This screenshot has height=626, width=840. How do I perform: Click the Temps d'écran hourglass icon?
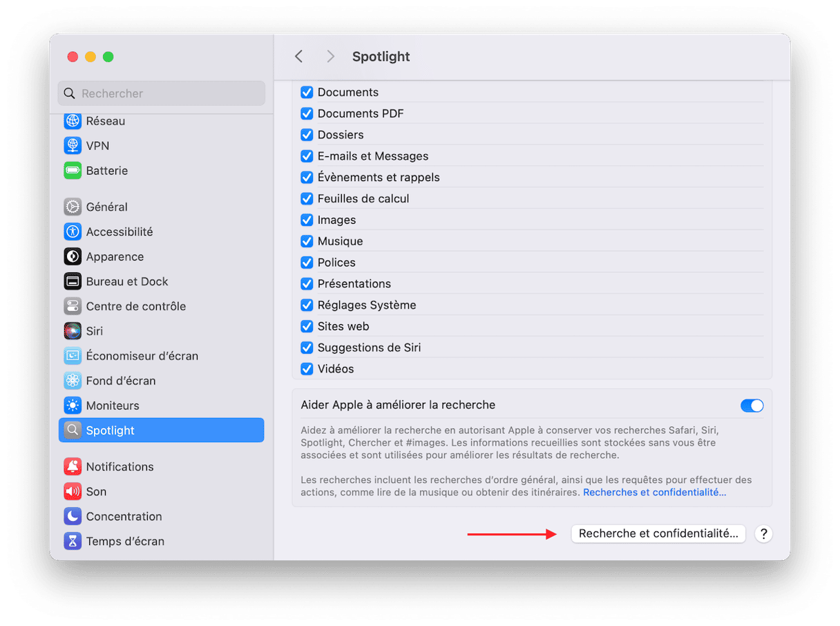coord(73,541)
